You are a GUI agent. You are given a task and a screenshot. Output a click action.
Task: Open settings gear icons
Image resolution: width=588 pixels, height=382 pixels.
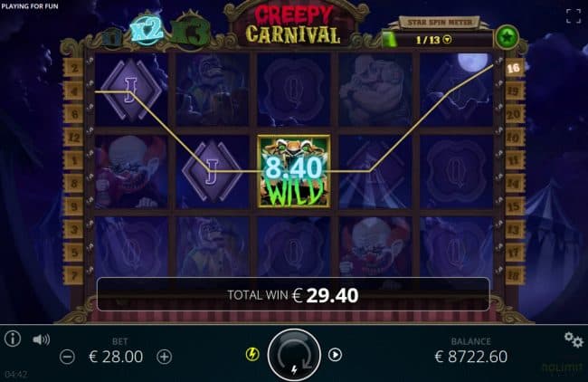point(574,339)
